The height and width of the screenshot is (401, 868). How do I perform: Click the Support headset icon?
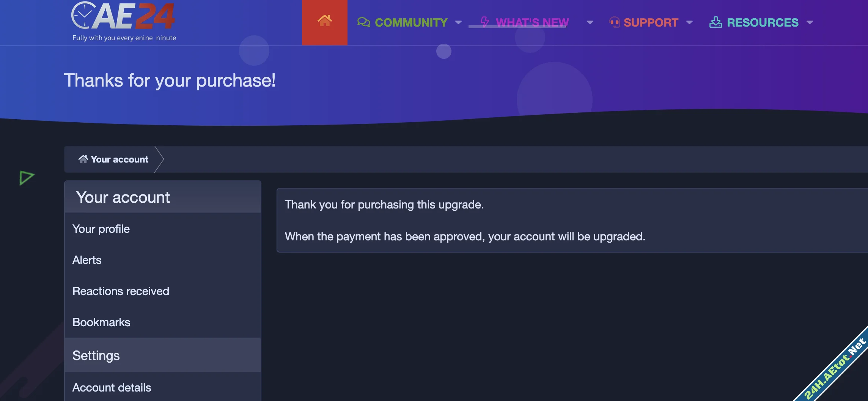coord(614,22)
